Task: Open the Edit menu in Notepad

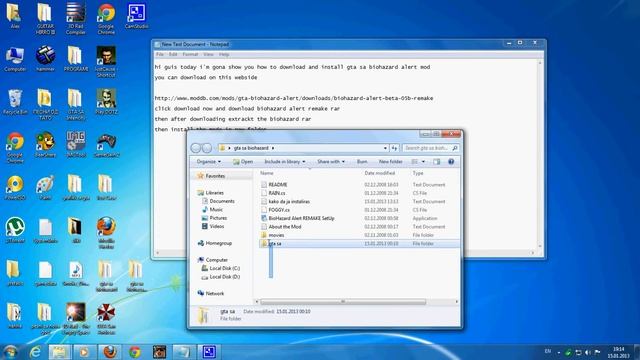Action: [173, 54]
